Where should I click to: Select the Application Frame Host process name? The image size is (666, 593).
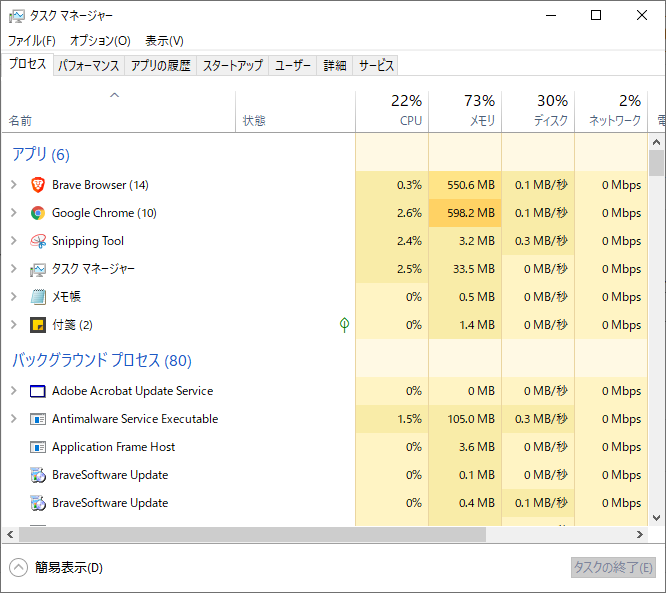(113, 447)
